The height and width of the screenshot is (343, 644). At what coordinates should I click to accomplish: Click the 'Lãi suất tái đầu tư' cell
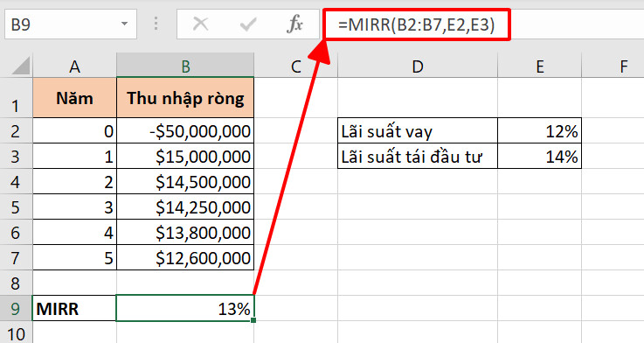[x=418, y=157]
